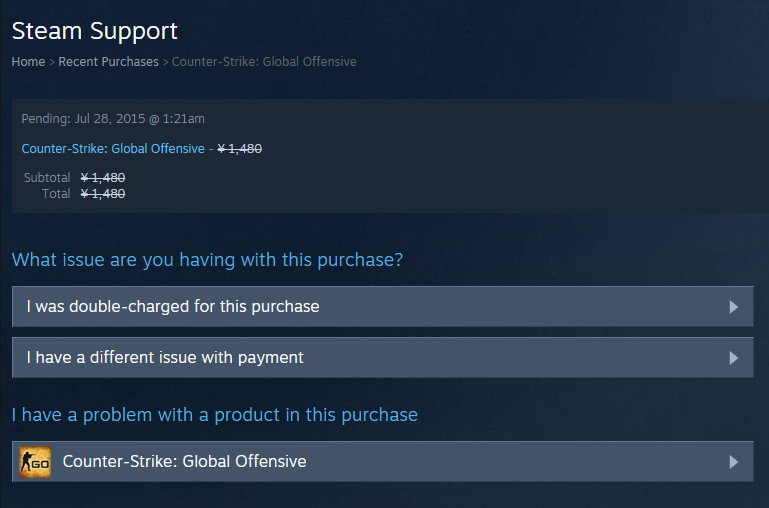
Task: Open the blue Counter-Strike link in receipt
Action: click(x=113, y=149)
